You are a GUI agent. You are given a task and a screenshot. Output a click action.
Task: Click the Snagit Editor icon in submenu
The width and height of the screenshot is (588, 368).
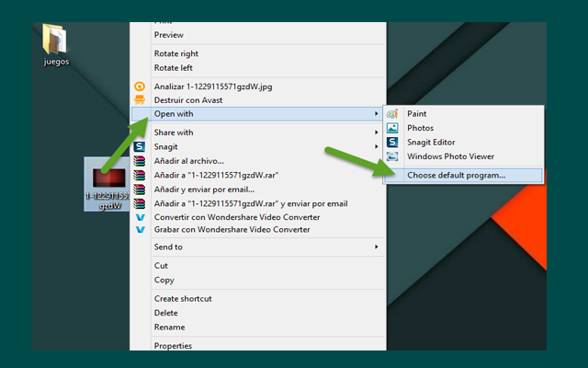pos(393,143)
